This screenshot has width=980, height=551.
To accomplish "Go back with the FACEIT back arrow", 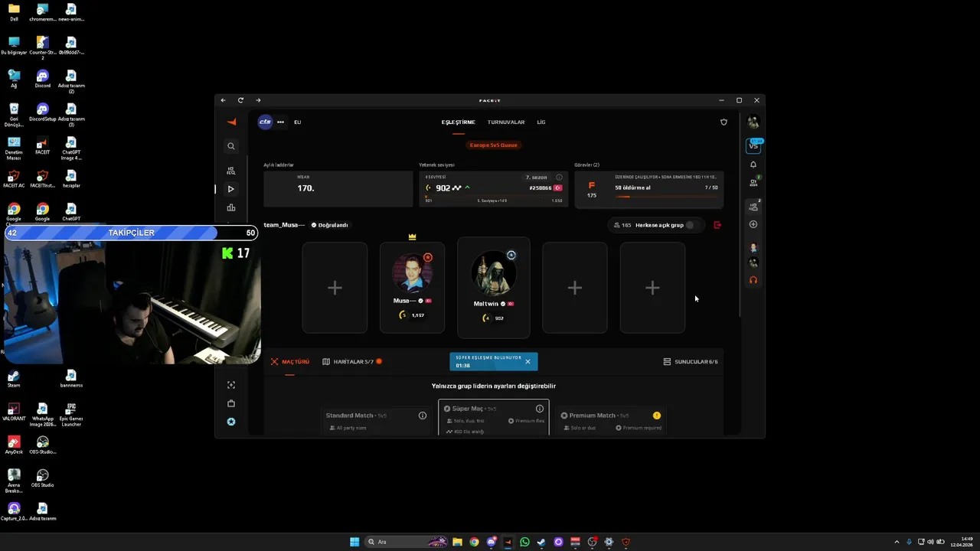I will tap(223, 100).
